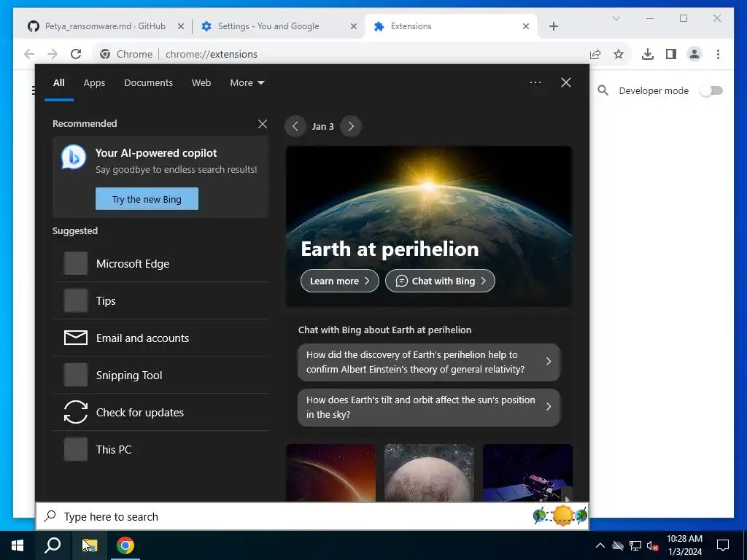Open a new Chrome tab
This screenshot has width=747, height=560.
coord(553,26)
